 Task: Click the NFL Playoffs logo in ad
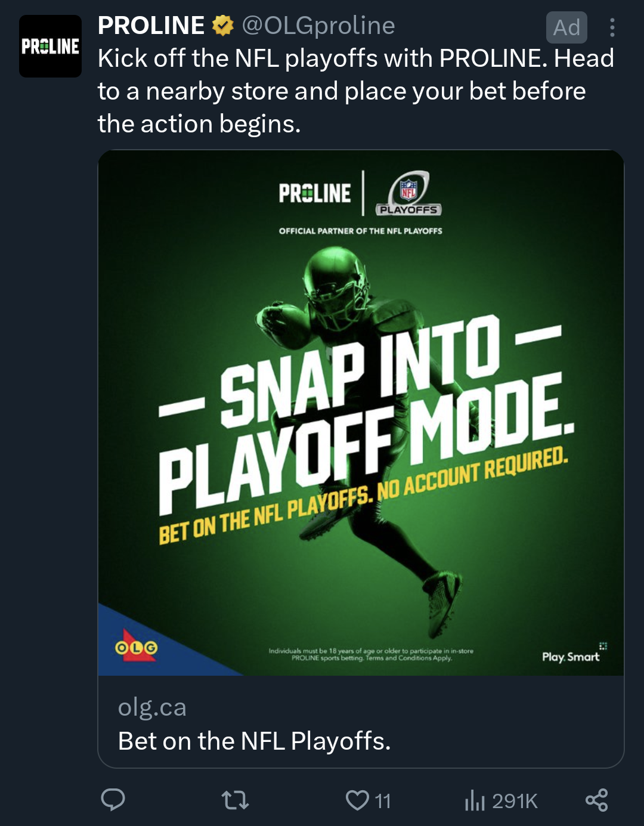point(408,194)
